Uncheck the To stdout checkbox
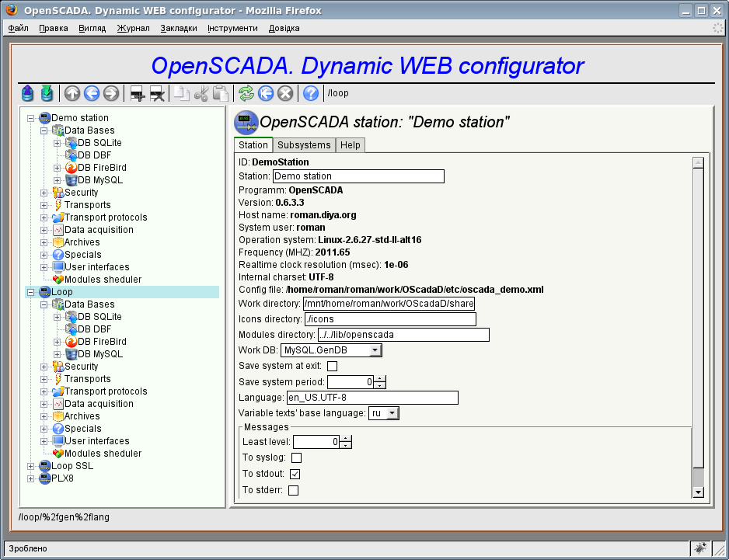This screenshot has width=729, height=560. coord(295,474)
